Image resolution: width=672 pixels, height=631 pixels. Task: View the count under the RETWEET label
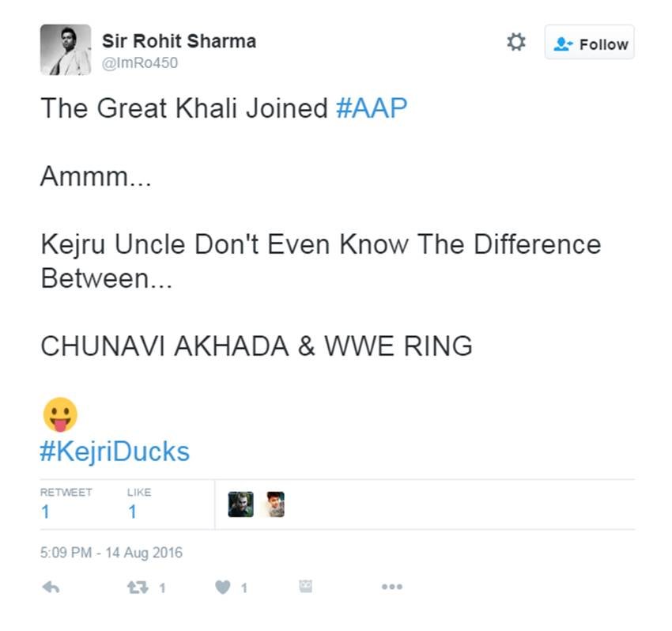point(45,512)
